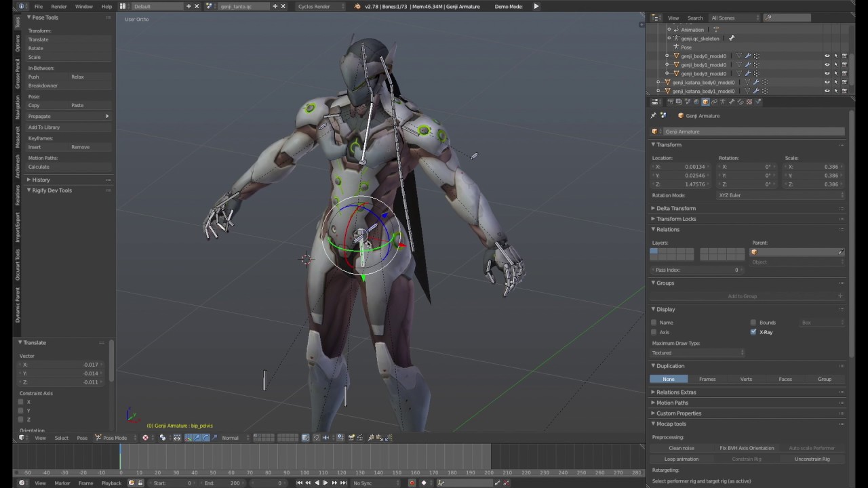868x488 pixels.
Task: Expand the Transform Locks panel
Action: coord(675,219)
